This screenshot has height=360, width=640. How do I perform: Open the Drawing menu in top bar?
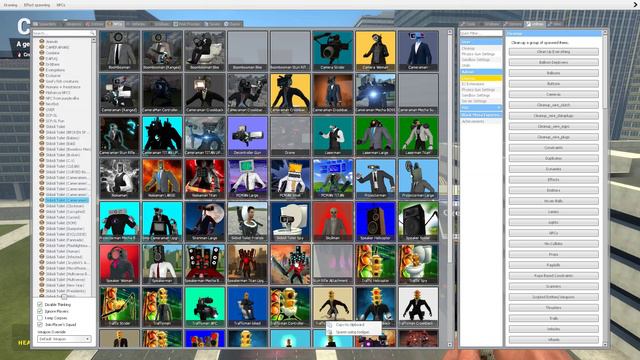click(x=11, y=5)
